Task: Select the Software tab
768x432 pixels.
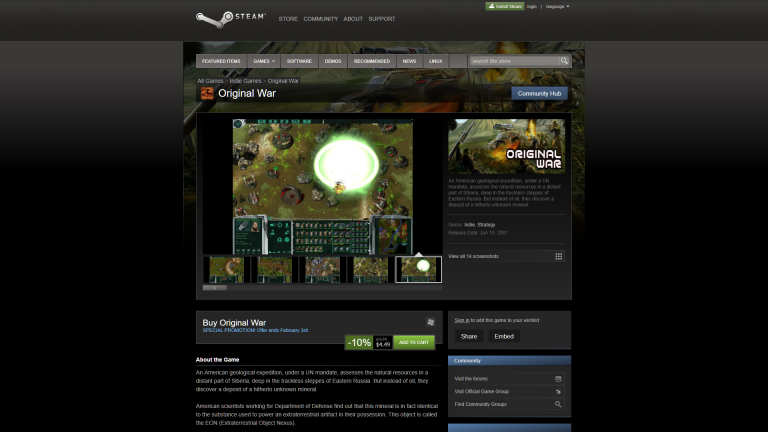Action: coord(299,61)
